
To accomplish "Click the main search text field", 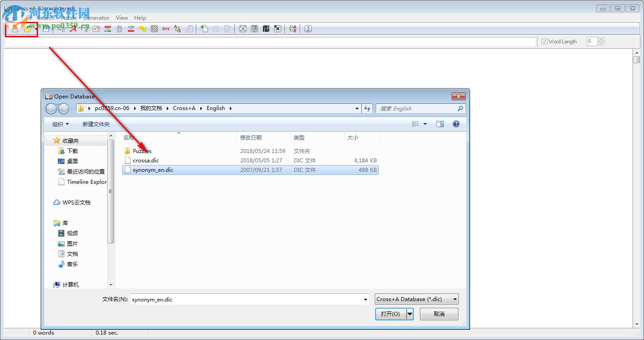I will [270, 42].
